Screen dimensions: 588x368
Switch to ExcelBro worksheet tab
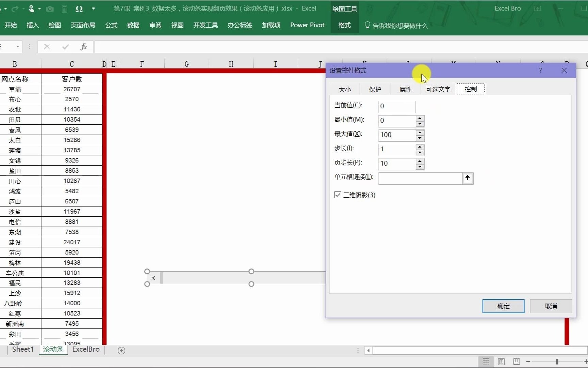[x=86, y=350]
